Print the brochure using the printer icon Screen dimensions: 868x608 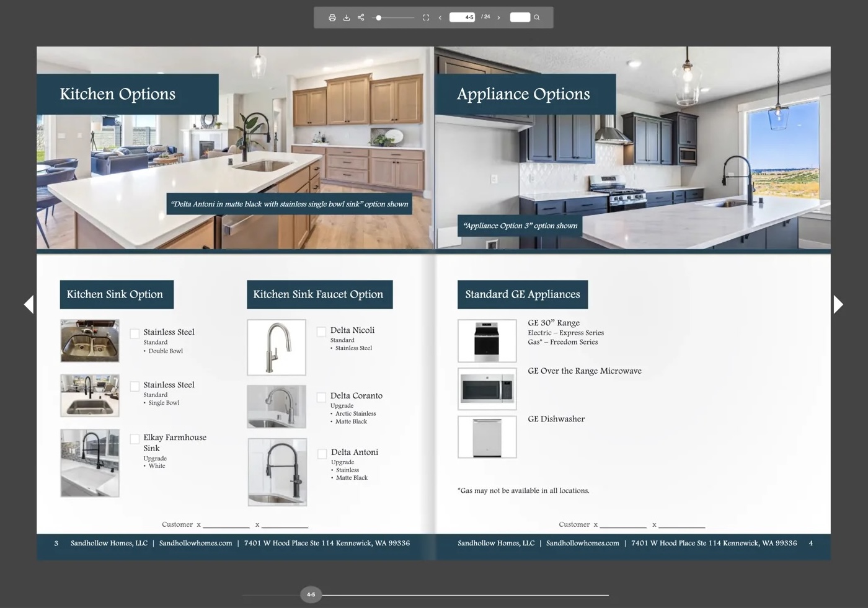[x=332, y=18]
